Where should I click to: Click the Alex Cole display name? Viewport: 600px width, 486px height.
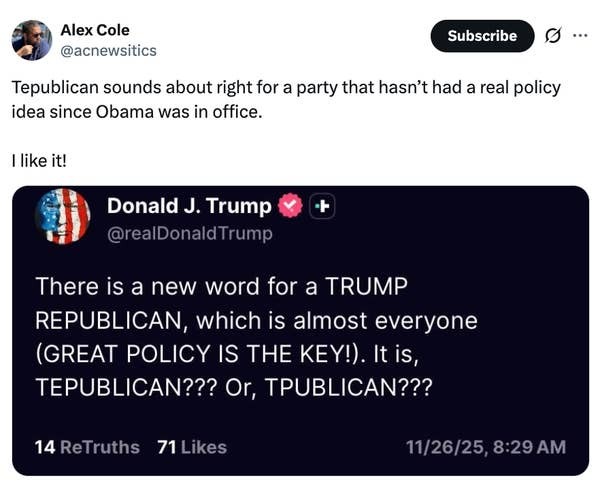95,30
